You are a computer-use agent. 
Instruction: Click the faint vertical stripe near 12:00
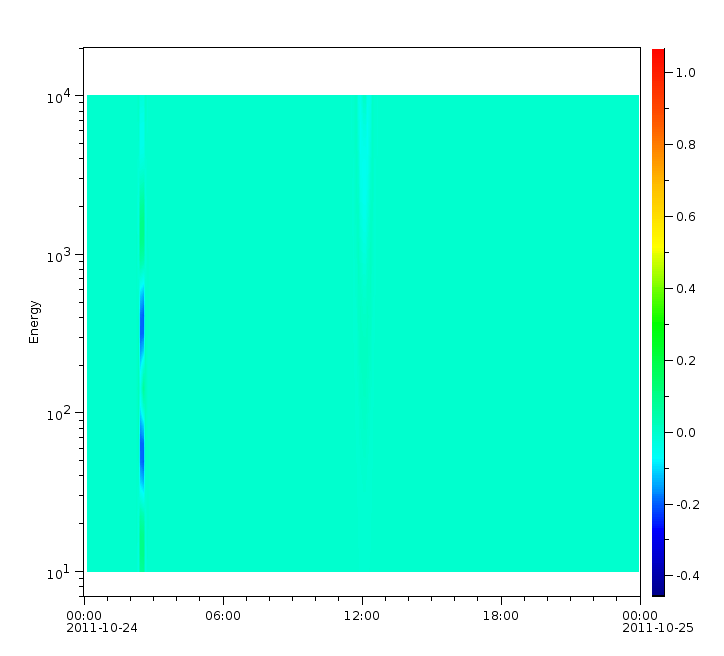364,300
